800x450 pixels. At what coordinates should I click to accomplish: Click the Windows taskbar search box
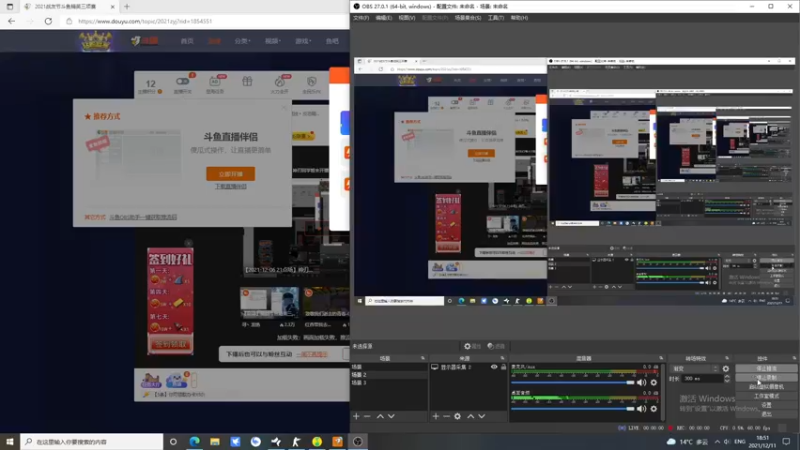(x=92, y=441)
